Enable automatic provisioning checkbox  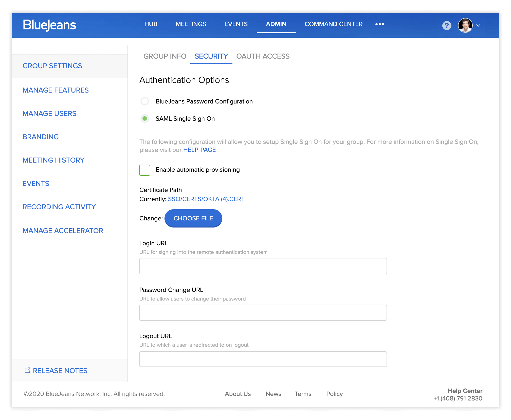pyautogui.click(x=145, y=170)
